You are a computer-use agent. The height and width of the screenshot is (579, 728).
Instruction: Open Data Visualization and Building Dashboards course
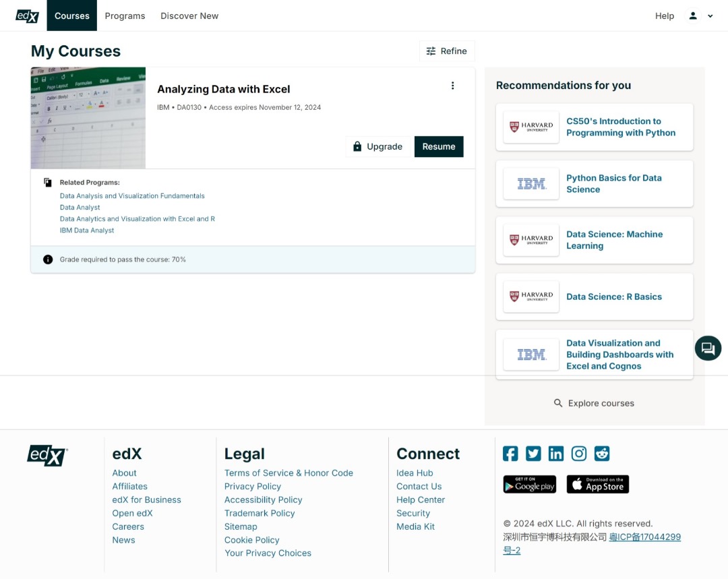point(620,355)
